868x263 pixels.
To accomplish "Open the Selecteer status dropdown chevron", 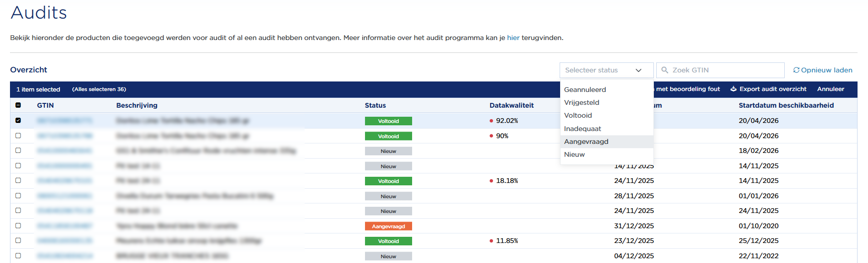I will point(638,71).
